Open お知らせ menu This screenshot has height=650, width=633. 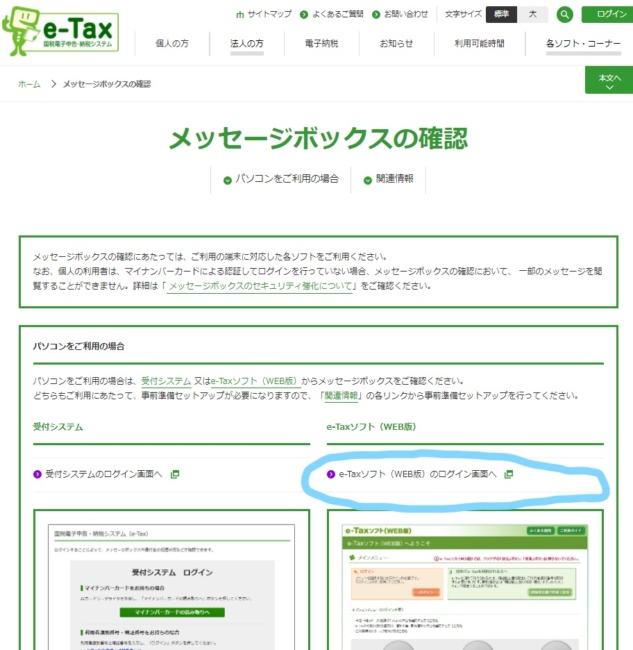[x=397, y=44]
